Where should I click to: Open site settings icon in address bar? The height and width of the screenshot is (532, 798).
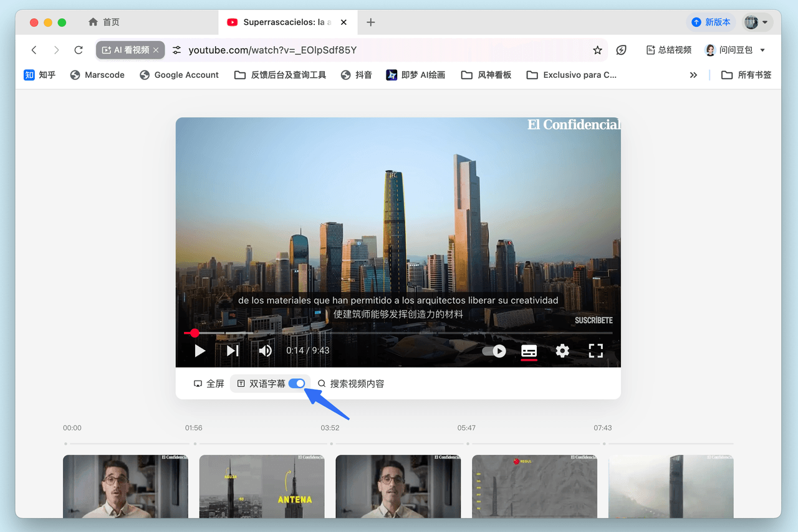pos(177,50)
